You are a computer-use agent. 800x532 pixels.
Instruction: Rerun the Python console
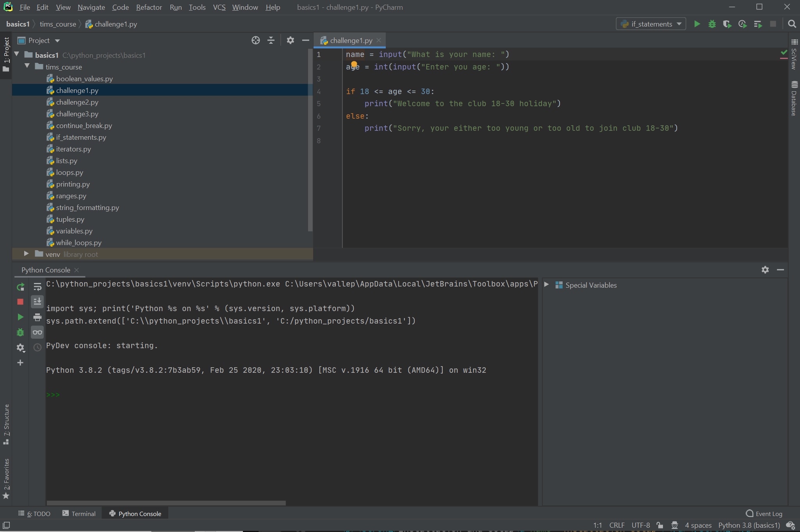coord(20,287)
